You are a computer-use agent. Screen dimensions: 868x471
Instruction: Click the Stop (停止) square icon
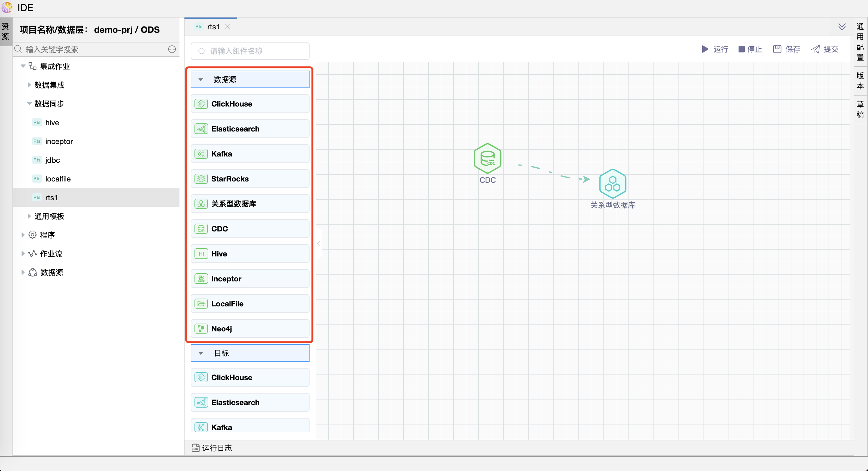click(x=741, y=49)
